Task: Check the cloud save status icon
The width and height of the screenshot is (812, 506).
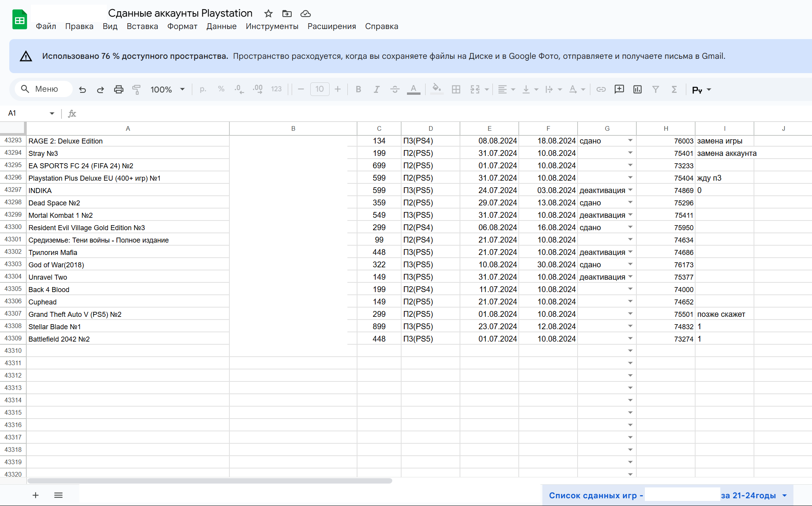Action: click(306, 14)
